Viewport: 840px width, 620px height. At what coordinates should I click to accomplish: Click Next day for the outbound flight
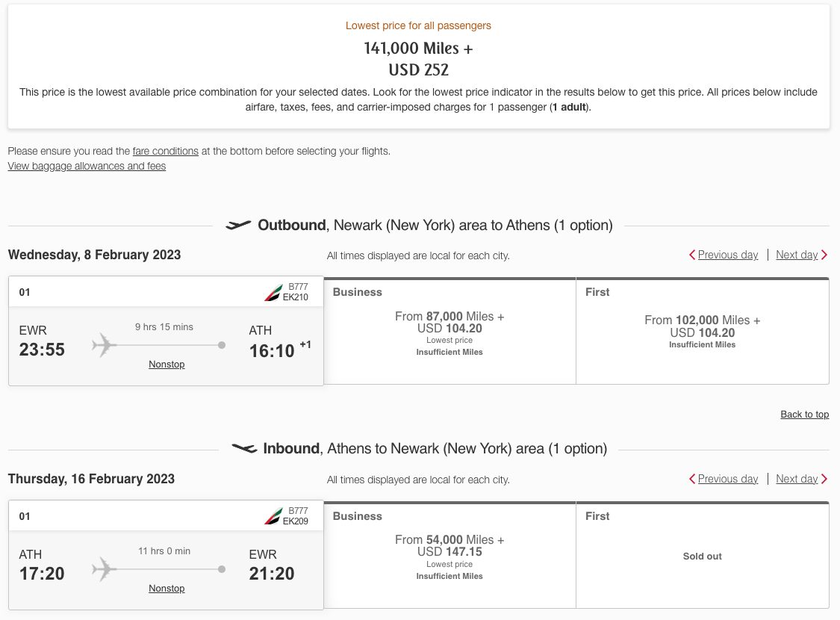pos(797,255)
